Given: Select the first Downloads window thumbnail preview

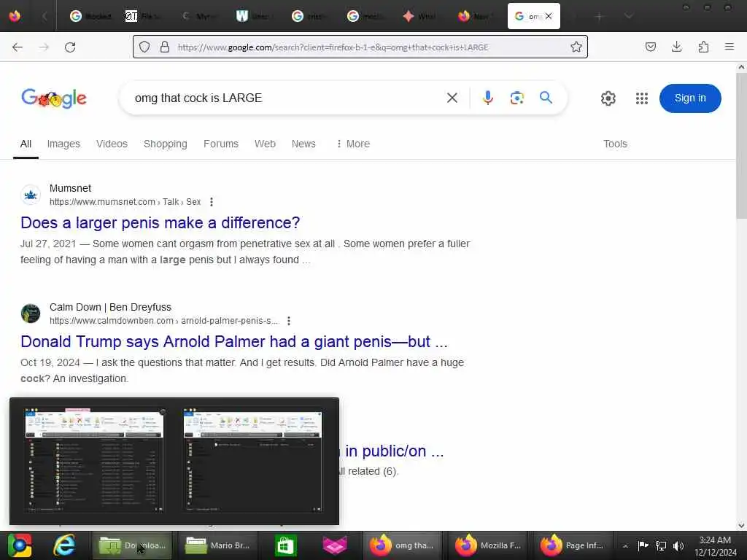Looking at the screenshot, I should [x=94, y=460].
